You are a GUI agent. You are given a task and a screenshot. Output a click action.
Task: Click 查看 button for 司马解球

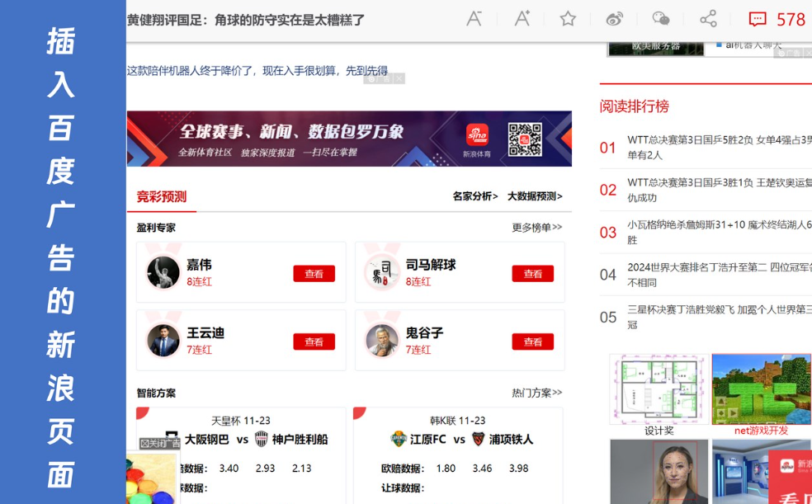click(532, 274)
